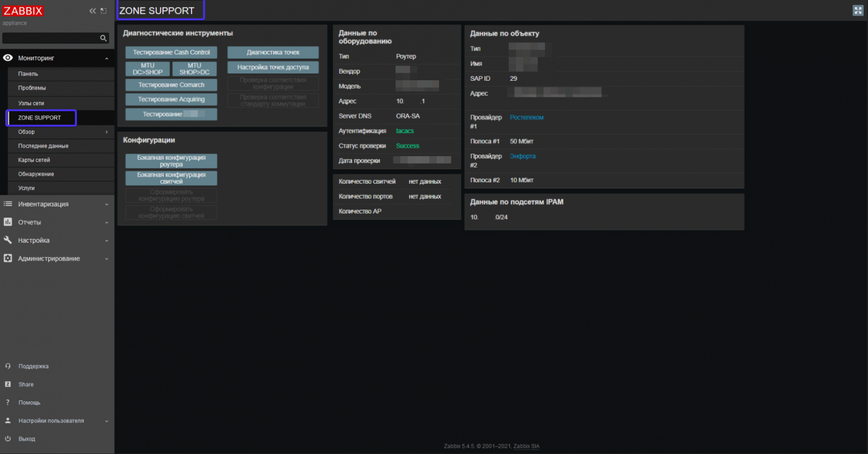Viewport: 868px width, 454px height.
Task: Collapse the sidebar with the double-chevron icon
Action: (x=92, y=10)
